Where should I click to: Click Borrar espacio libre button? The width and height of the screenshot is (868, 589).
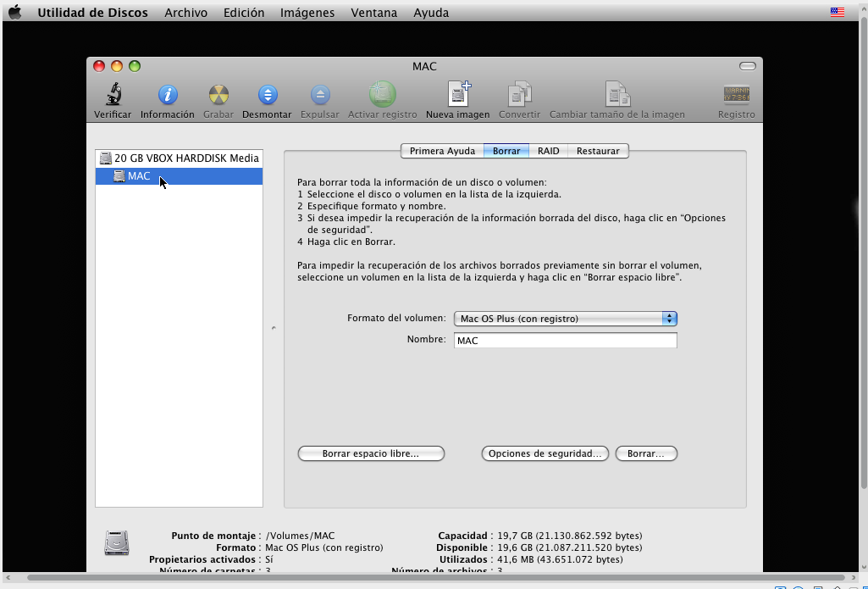[x=371, y=453]
